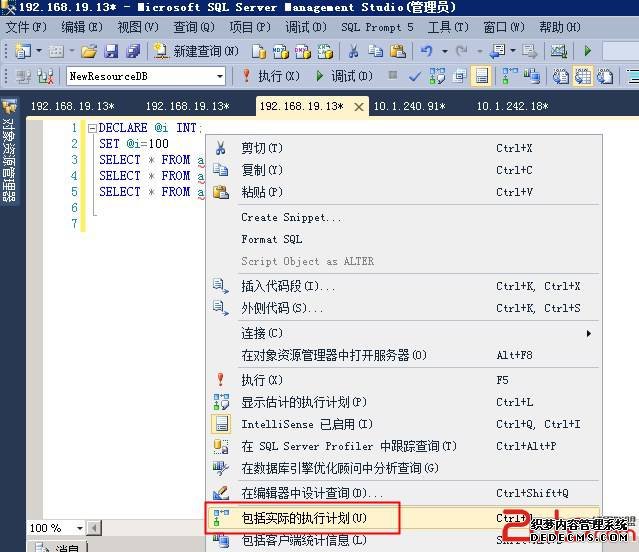Select Format SQL in context menu
Viewport: 639px width, 552px height.
[x=271, y=239]
